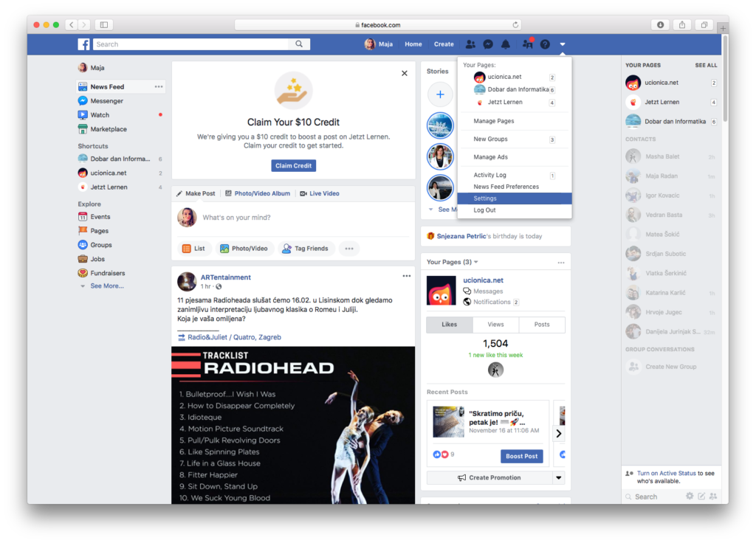
Task: Open the Marketplace icon in left sidebar
Action: 83,129
